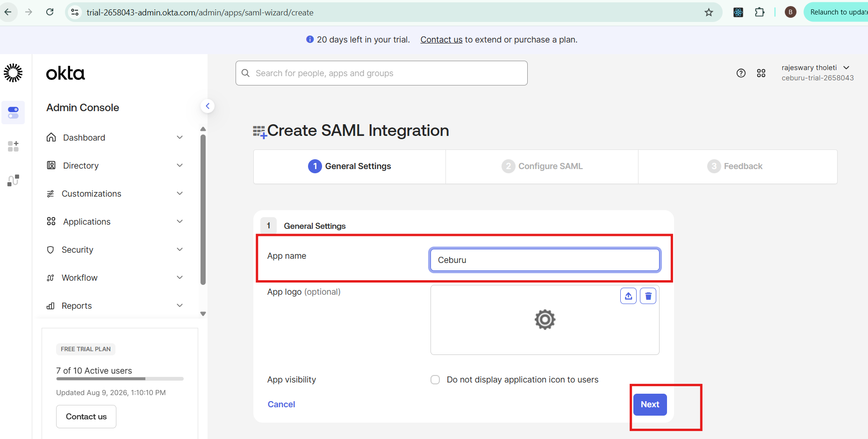
Task: Click the Cancel link
Action: (281, 404)
